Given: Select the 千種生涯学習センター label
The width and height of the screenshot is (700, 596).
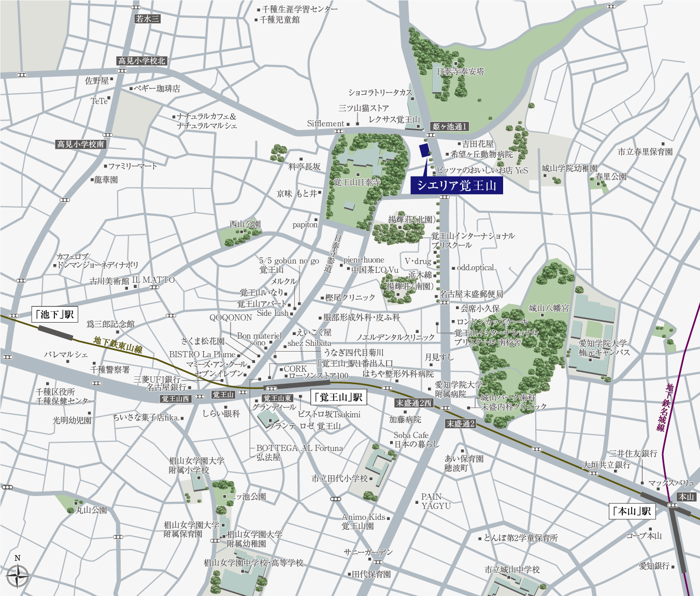Looking at the screenshot, I should 299,9.
